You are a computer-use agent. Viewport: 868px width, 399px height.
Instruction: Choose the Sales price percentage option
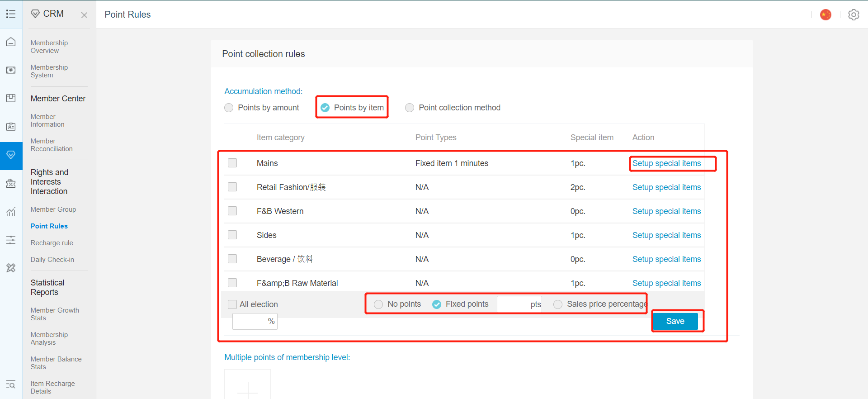pyautogui.click(x=558, y=304)
